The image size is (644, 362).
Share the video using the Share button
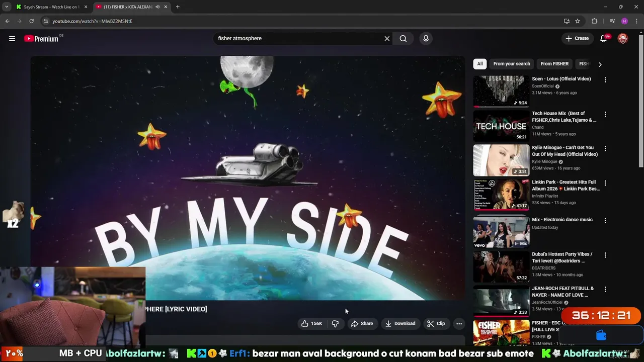(362, 323)
